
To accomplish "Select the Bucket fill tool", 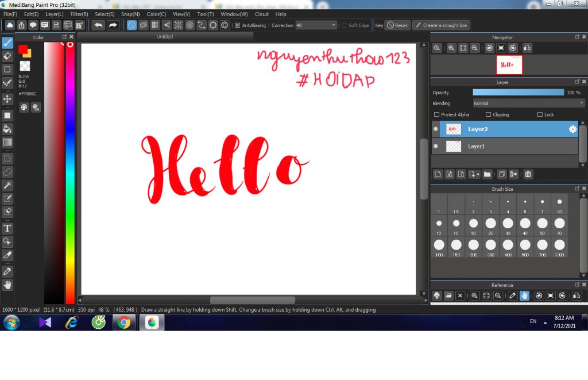I will pos(7,128).
